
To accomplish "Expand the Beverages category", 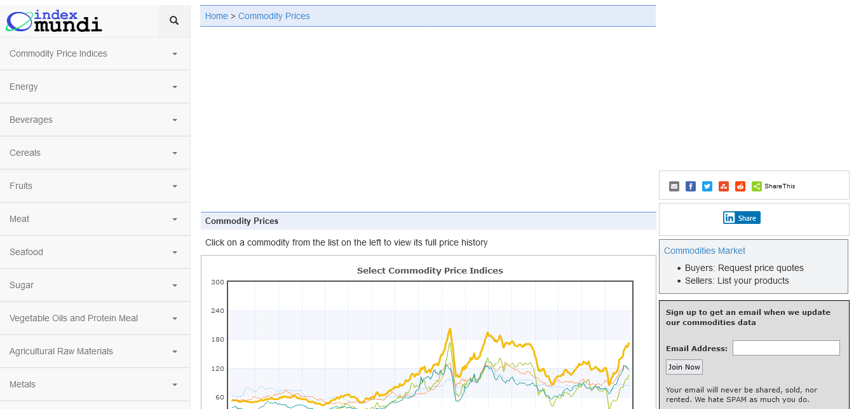I will tap(95, 120).
